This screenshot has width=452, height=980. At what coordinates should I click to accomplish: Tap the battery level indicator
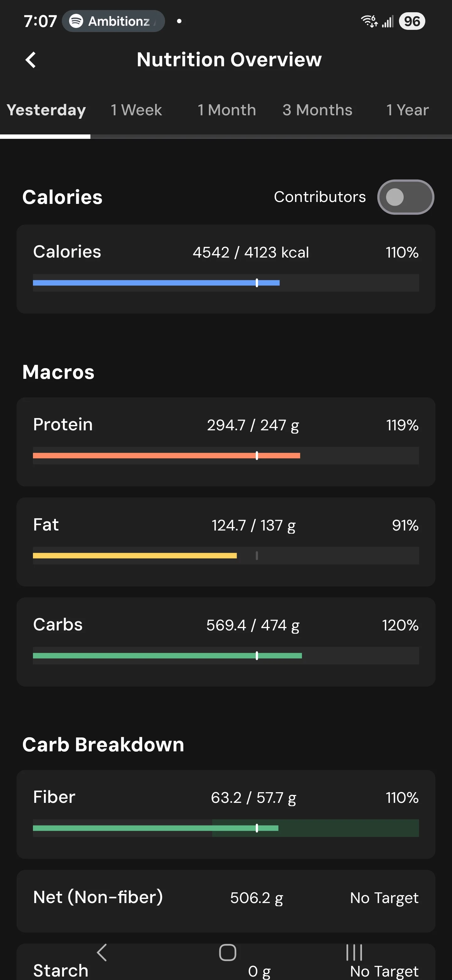coord(412,21)
